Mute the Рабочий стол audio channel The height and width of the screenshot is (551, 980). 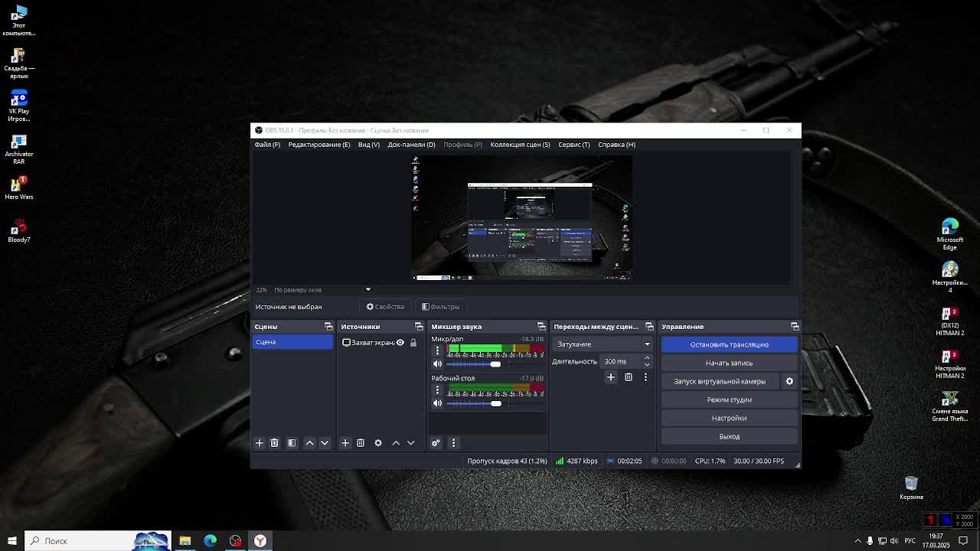(x=437, y=403)
